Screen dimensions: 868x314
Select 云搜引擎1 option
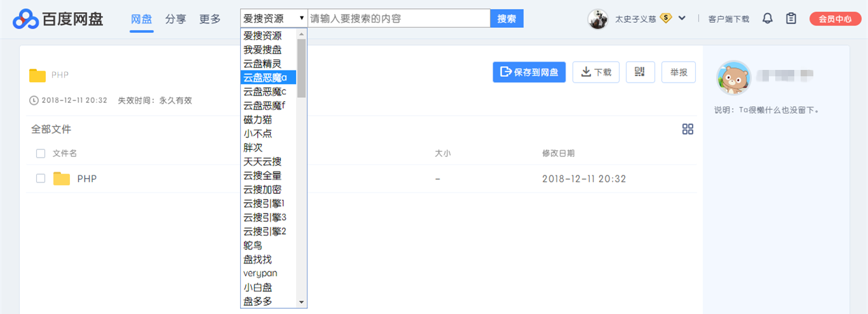click(269, 203)
